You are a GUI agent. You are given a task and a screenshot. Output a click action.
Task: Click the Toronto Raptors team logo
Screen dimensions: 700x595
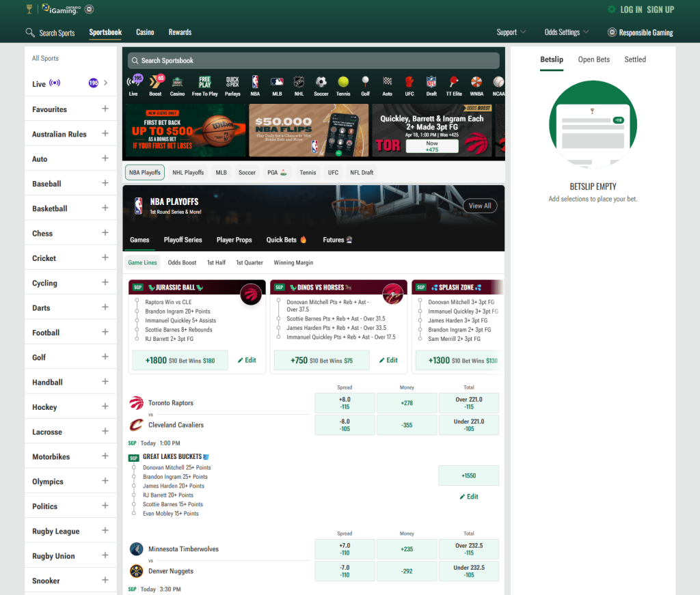[x=136, y=403]
